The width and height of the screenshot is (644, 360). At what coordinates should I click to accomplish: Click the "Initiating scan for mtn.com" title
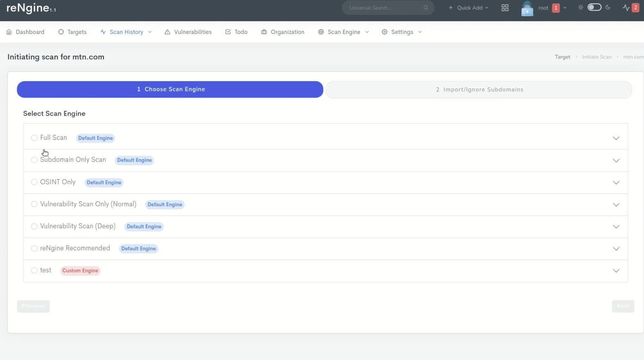(56, 57)
